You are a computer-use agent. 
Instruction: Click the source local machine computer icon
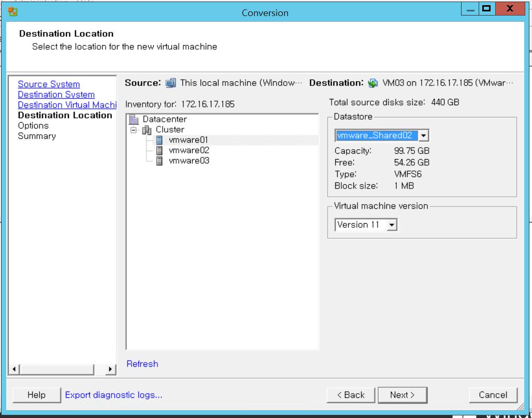[x=170, y=83]
